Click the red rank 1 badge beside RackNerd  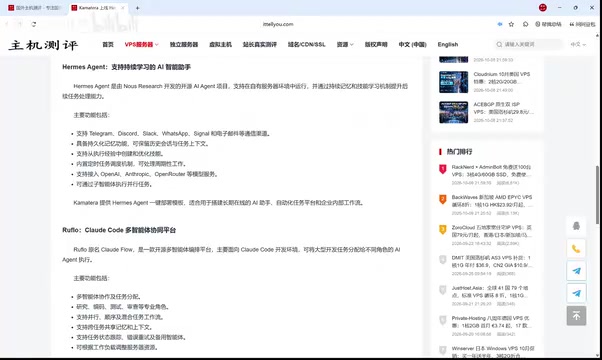443,169
